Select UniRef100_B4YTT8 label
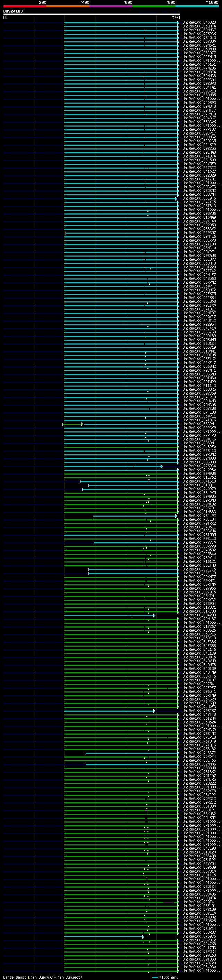222x980 pixels. pos(199,714)
